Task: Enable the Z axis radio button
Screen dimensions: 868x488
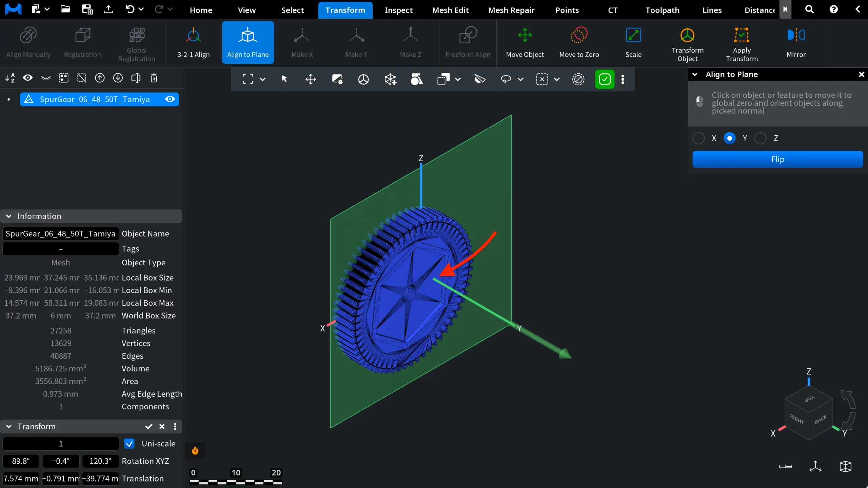Action: (760, 138)
